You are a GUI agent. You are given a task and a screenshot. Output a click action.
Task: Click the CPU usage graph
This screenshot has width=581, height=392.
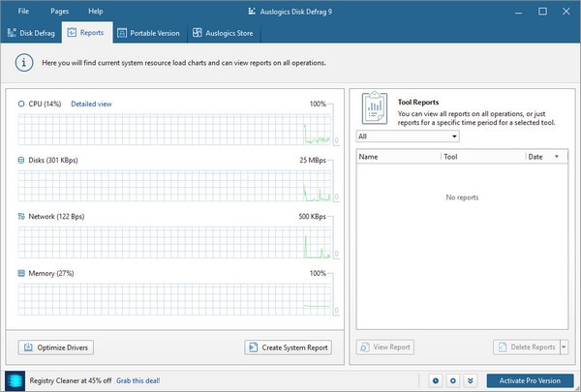coord(174,129)
